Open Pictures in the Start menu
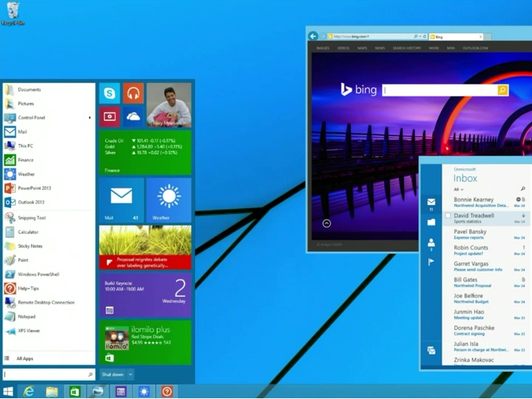532x399 pixels. coord(48,103)
